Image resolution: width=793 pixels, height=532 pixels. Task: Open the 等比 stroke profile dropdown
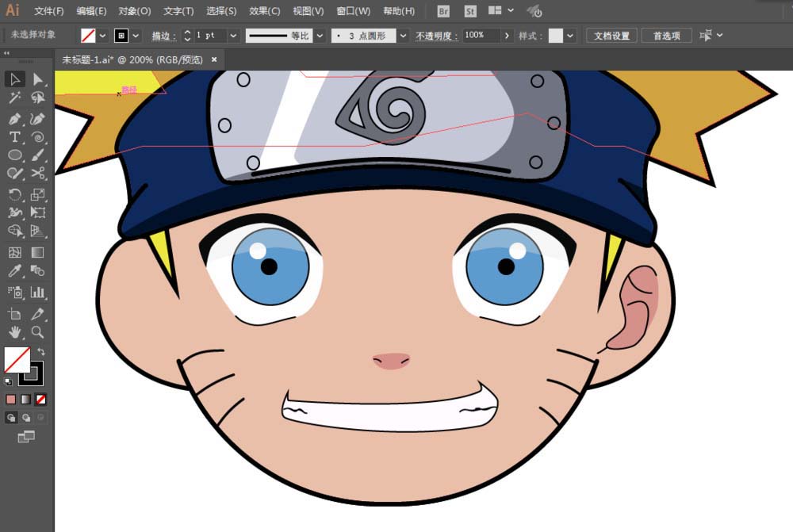pos(320,36)
